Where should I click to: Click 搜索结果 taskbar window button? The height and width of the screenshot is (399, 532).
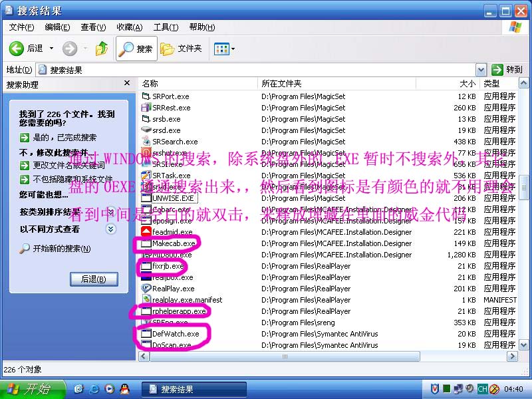pos(194,389)
